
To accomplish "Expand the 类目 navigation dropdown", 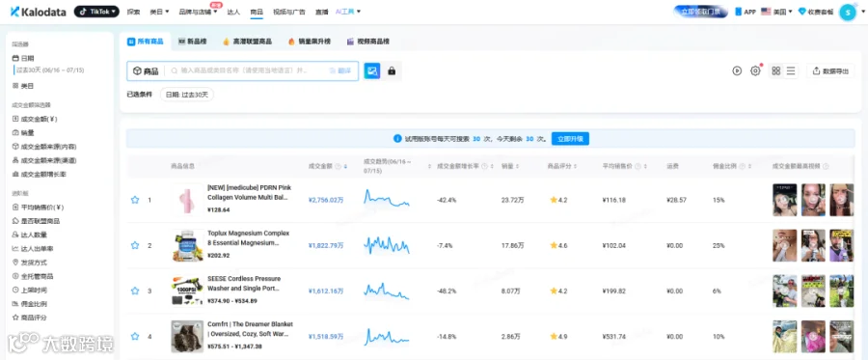I will [160, 12].
